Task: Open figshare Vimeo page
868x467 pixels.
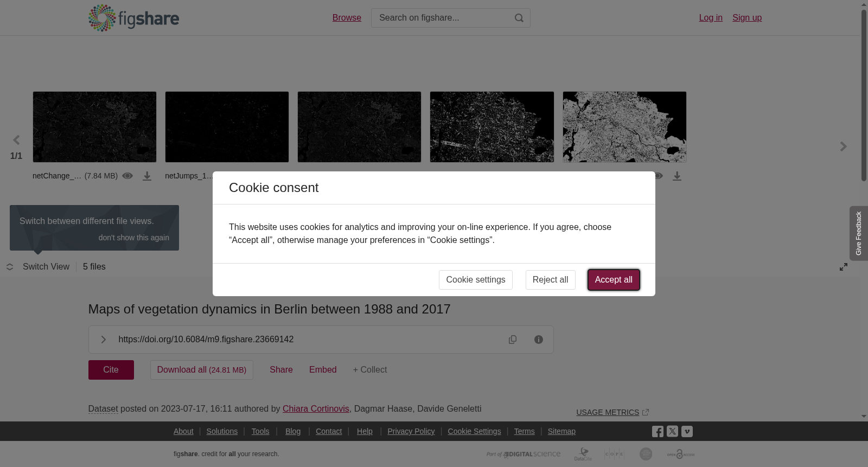Action: click(x=687, y=432)
